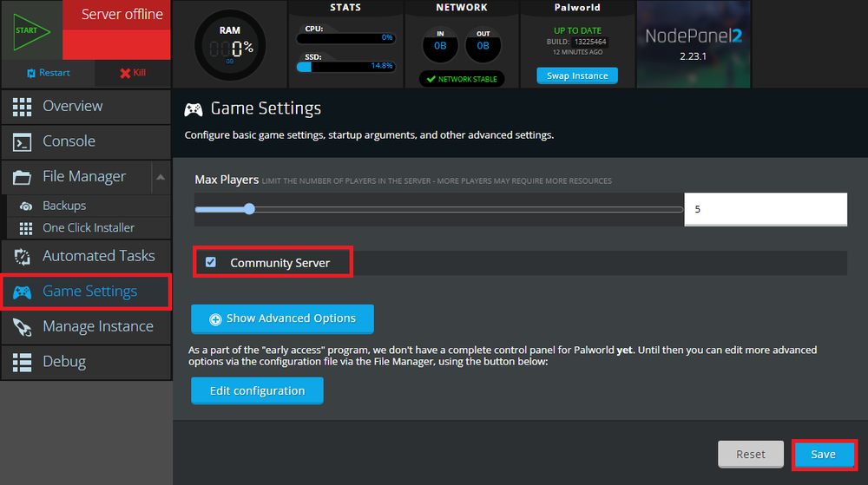Click the Max Players number field
This screenshot has width=868, height=485.
click(765, 209)
